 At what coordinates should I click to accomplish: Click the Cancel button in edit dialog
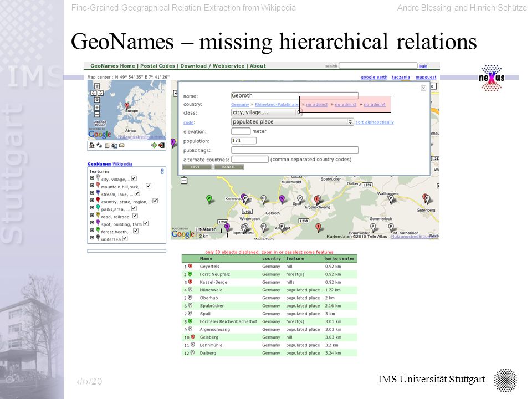[x=229, y=167]
